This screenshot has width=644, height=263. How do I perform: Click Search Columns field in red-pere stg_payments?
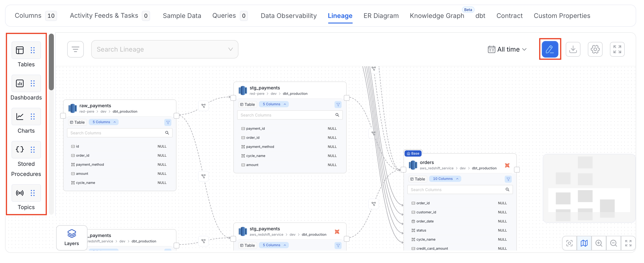point(290,115)
